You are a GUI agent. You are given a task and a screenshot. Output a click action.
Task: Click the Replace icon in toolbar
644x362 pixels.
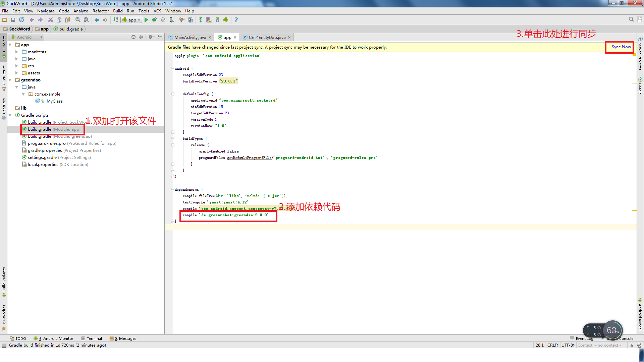(x=86, y=20)
